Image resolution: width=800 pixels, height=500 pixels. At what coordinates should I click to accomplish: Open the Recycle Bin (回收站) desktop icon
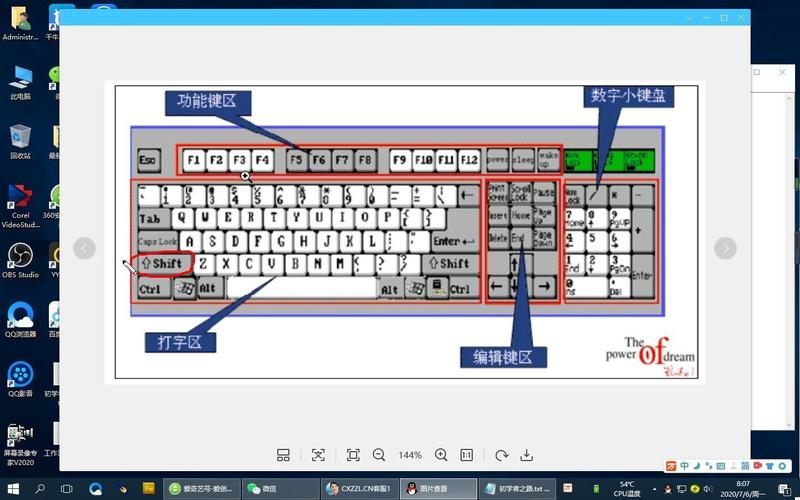[x=20, y=140]
